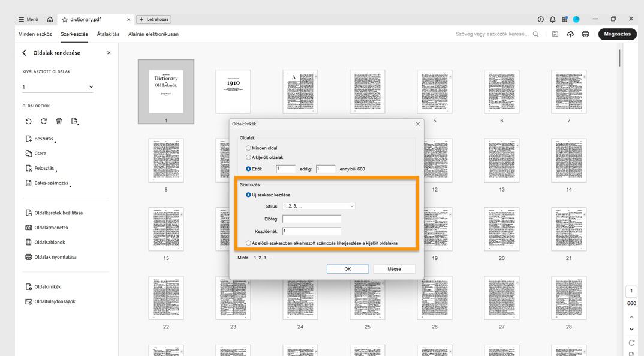
Task: Click the search text or tools field
Action: (492, 34)
